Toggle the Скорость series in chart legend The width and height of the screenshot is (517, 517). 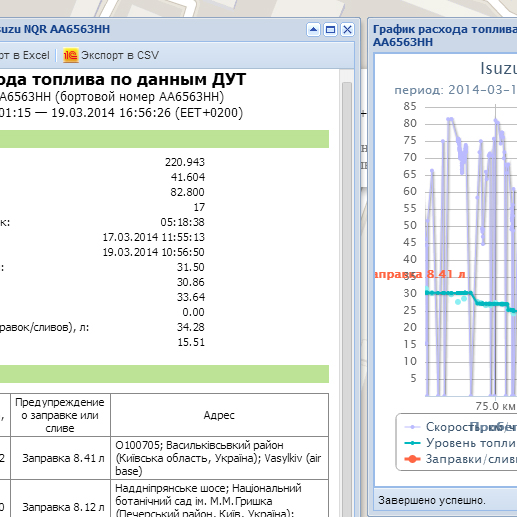pos(460,427)
